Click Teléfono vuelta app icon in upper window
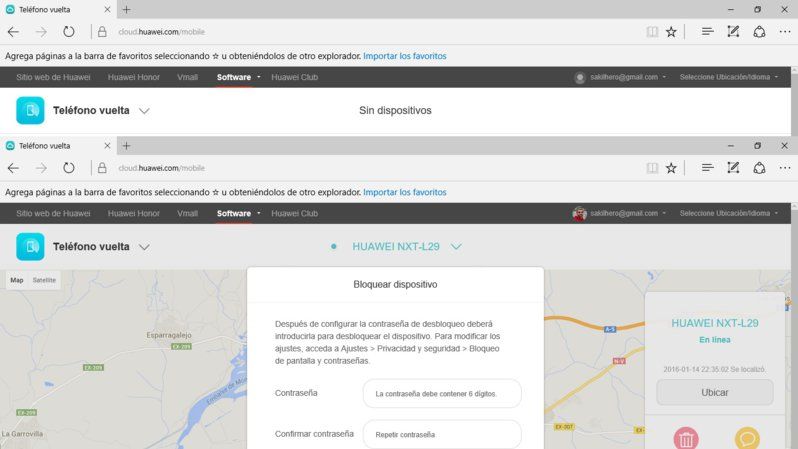The height and width of the screenshot is (449, 798). [30, 110]
